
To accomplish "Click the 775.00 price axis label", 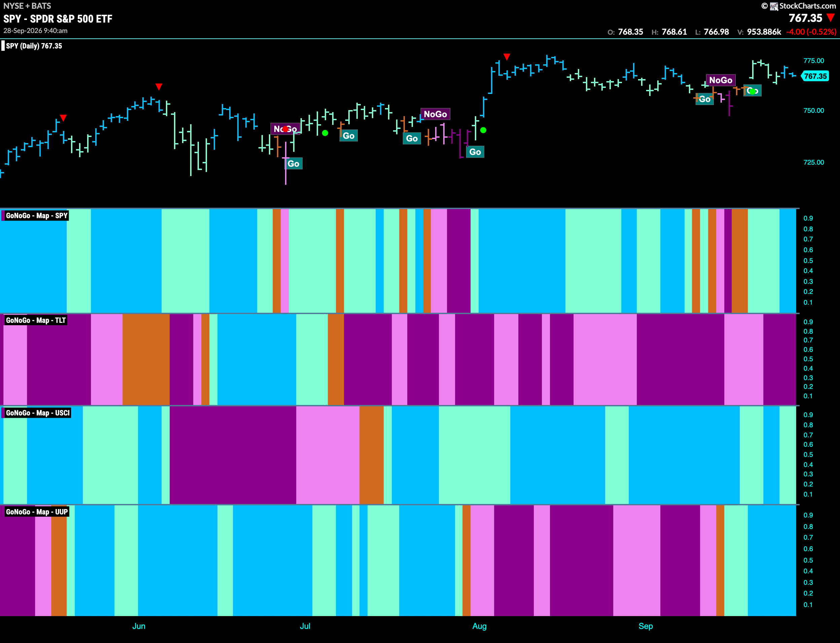I will 814,61.
